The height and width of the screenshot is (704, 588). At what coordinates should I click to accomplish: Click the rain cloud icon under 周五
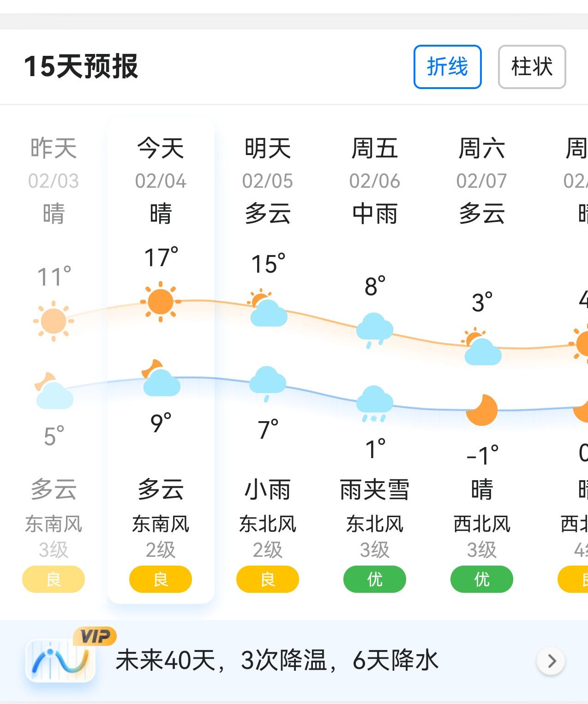coord(375,328)
